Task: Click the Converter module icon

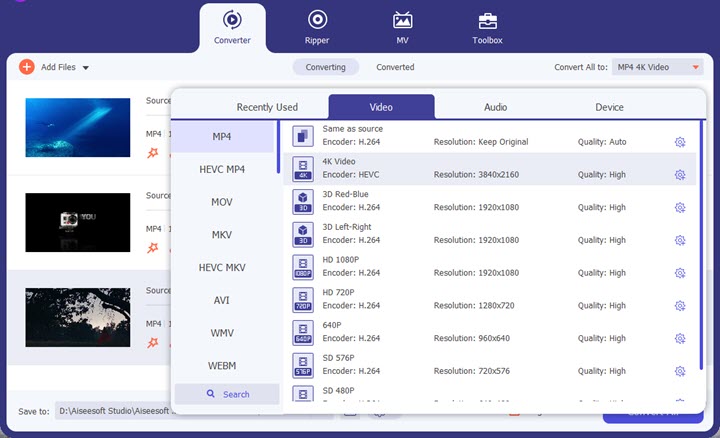Action: pos(232,20)
